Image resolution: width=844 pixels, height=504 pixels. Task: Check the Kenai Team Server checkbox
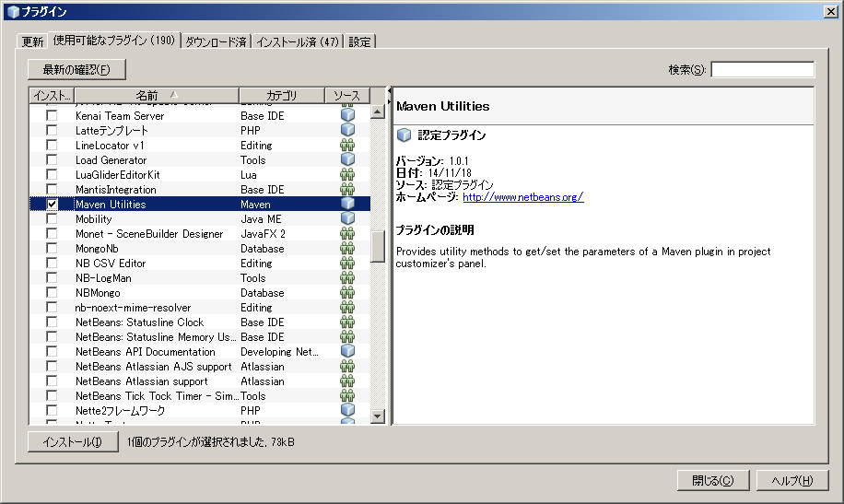click(x=52, y=115)
